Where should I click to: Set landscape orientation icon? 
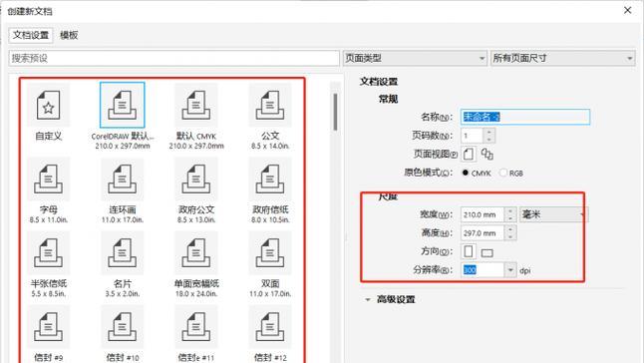487,252
